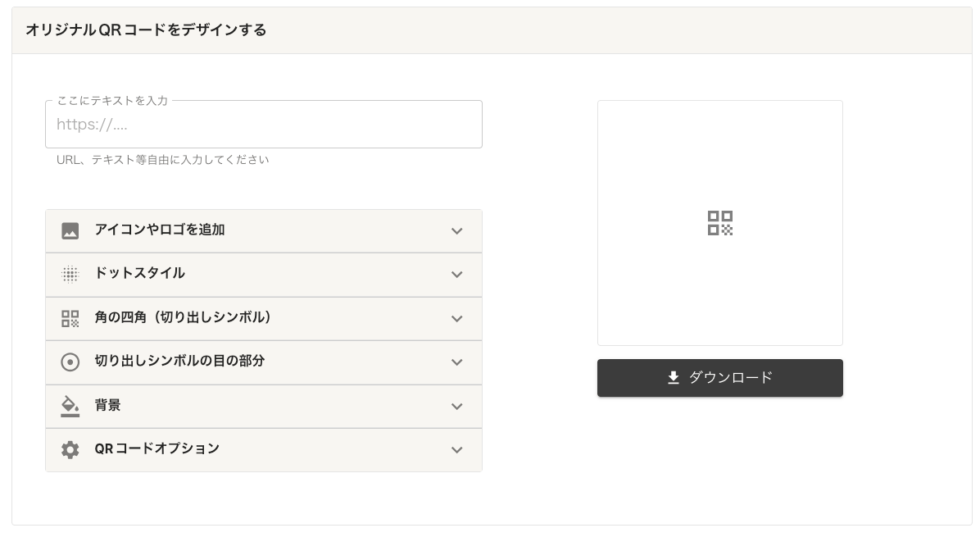
Task: Click the QR corner-squares icon in the list
Action: pyautogui.click(x=70, y=318)
